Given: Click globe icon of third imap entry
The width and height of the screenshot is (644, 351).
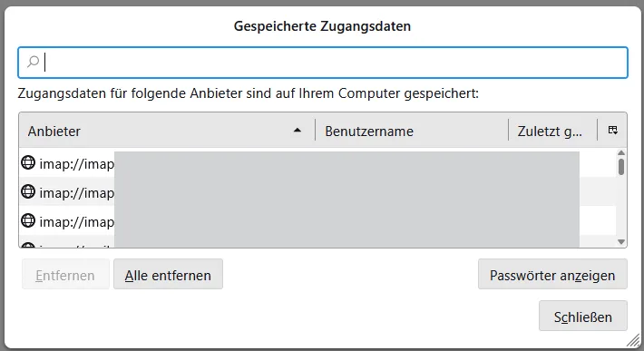Looking at the screenshot, I should pos(28,220).
